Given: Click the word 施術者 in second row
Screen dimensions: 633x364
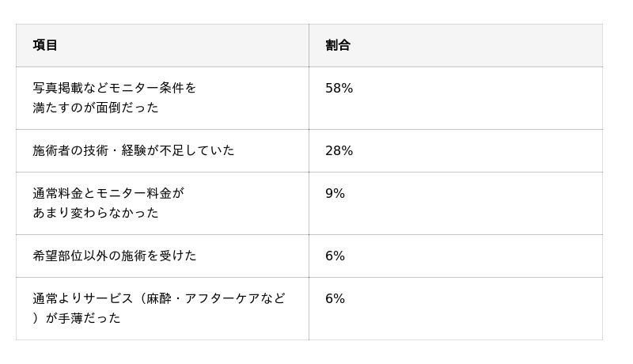Looking at the screenshot, I should [51, 150].
